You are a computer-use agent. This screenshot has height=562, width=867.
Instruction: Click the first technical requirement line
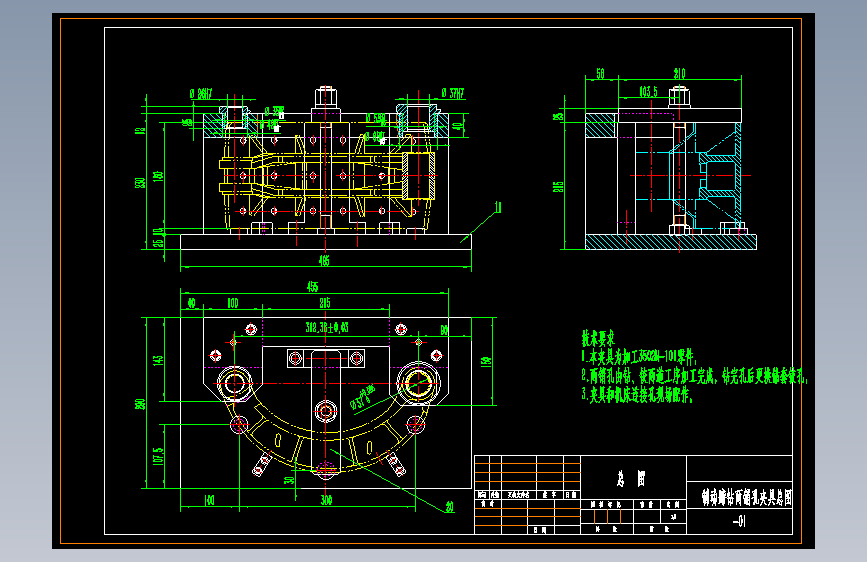pyautogui.click(x=639, y=357)
